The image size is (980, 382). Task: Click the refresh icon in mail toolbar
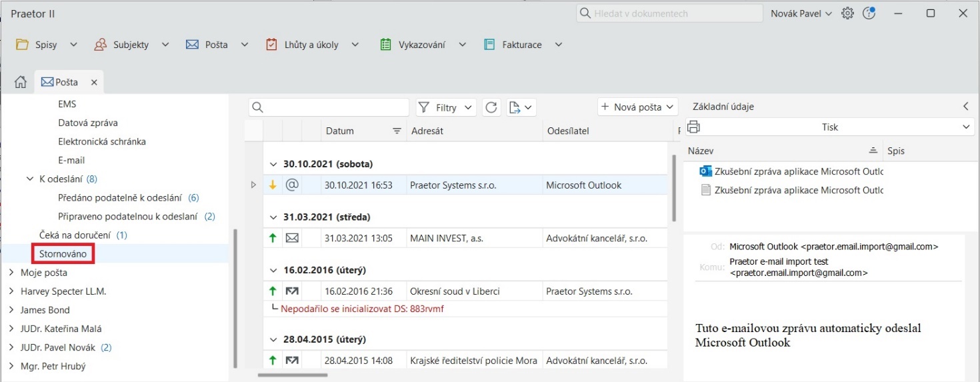(491, 107)
